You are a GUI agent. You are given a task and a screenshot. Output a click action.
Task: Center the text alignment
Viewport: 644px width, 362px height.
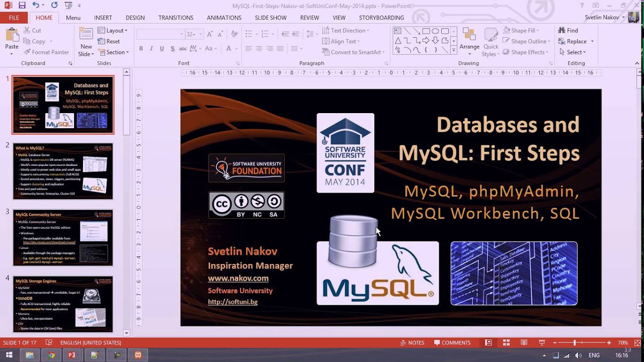click(x=259, y=49)
